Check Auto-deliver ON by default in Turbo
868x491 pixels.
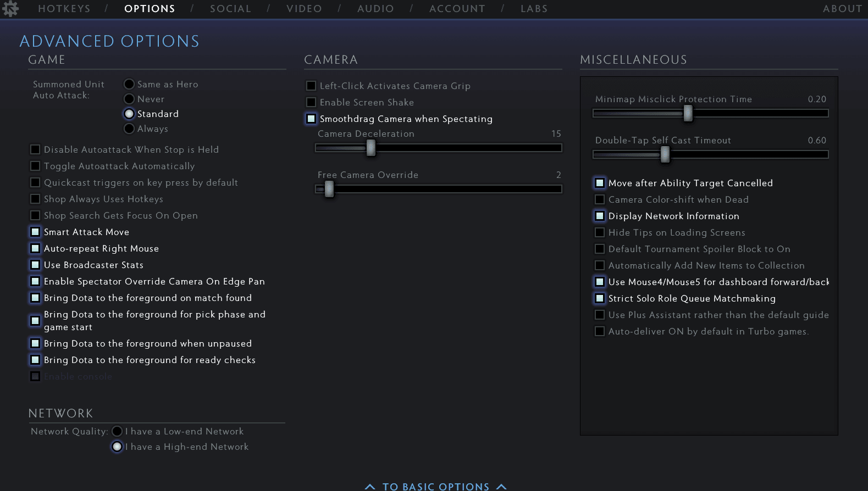coord(600,331)
